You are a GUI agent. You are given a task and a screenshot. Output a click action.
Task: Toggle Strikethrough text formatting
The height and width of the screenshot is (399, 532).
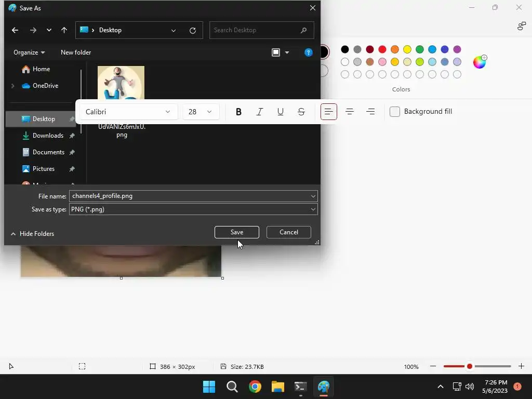(x=301, y=112)
